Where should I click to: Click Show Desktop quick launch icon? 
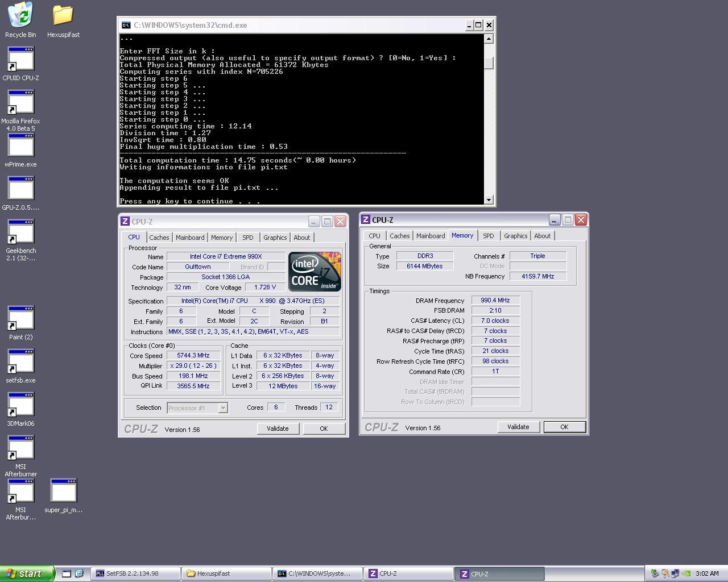tap(67, 573)
